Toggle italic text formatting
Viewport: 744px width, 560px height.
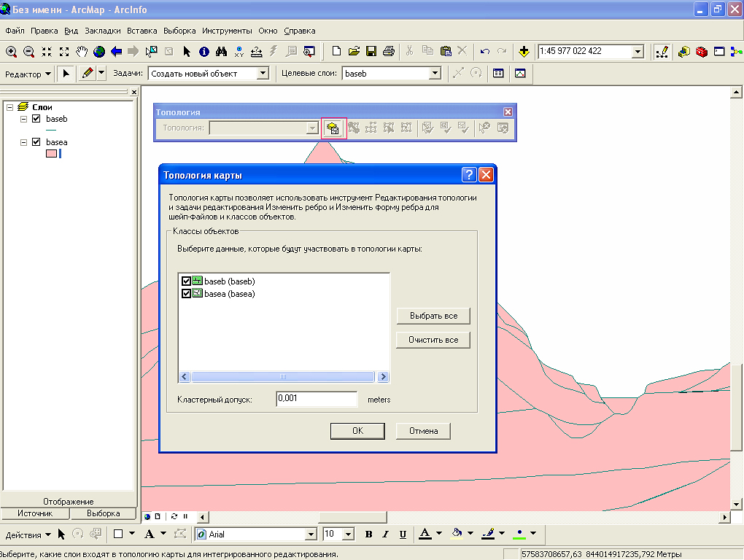pos(385,534)
